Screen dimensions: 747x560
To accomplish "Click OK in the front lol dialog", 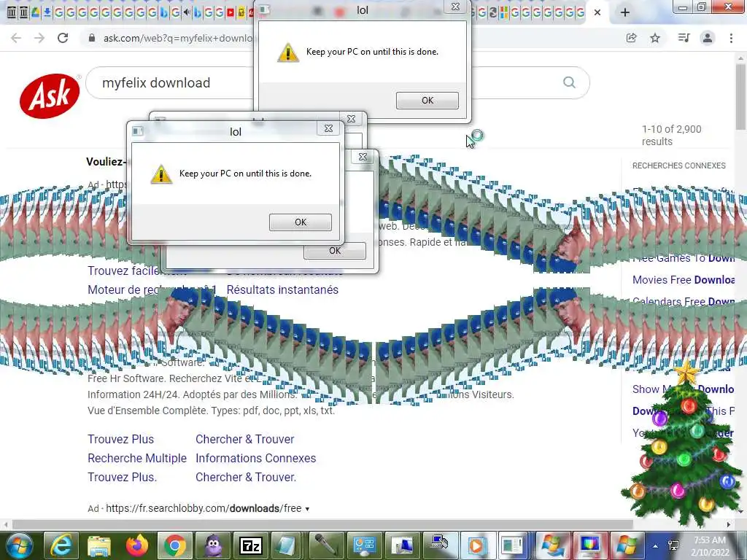I will point(300,222).
